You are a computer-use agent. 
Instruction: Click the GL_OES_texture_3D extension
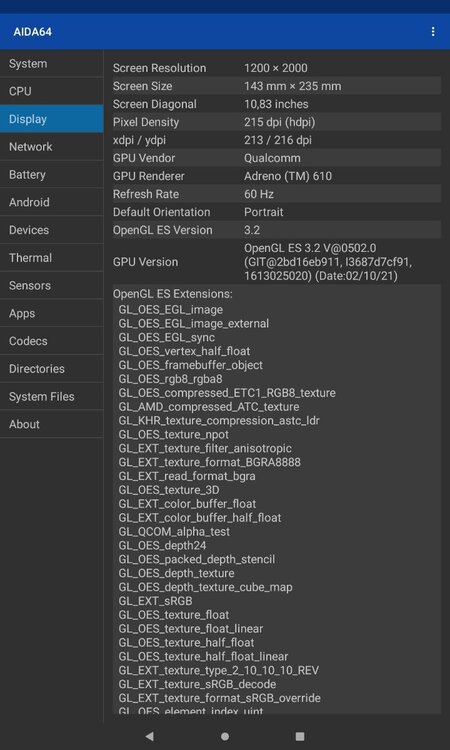click(169, 490)
